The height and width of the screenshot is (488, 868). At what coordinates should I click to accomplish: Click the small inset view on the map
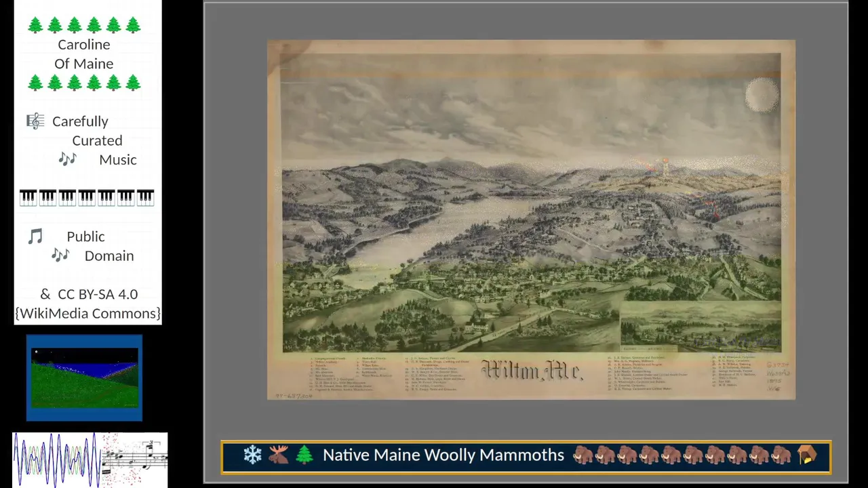pos(701,327)
